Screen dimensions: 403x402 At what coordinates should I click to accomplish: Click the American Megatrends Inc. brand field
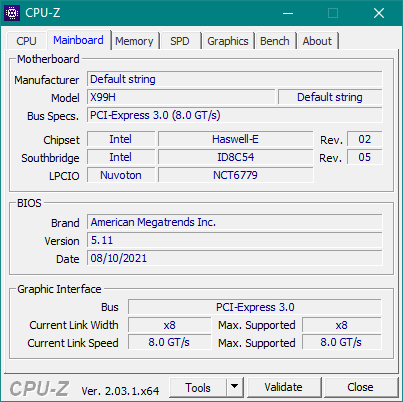coord(235,222)
